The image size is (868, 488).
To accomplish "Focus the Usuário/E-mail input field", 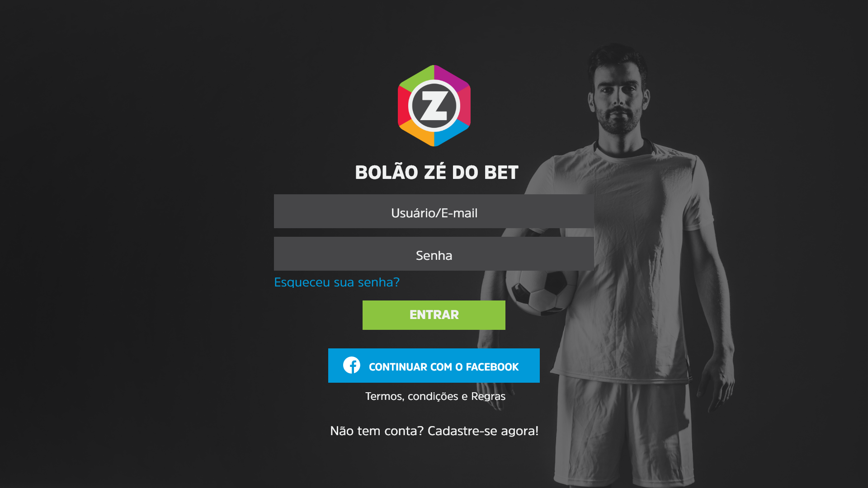I will [x=434, y=211].
